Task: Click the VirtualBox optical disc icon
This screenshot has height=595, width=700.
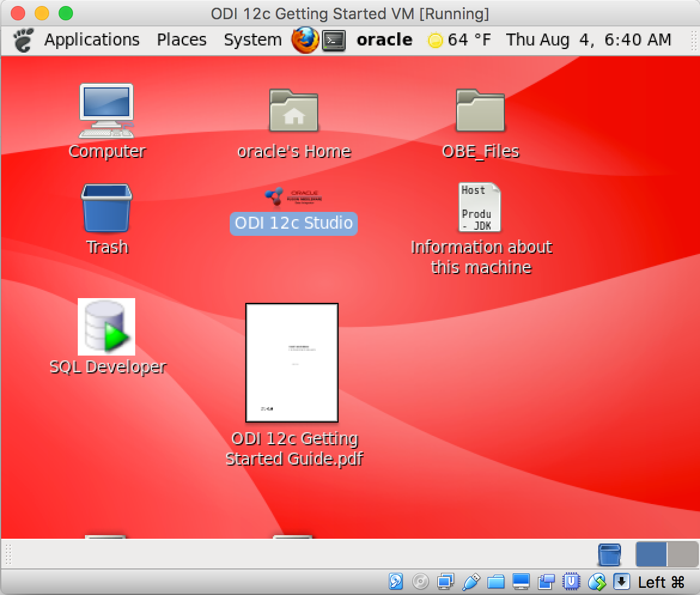Action: [421, 582]
